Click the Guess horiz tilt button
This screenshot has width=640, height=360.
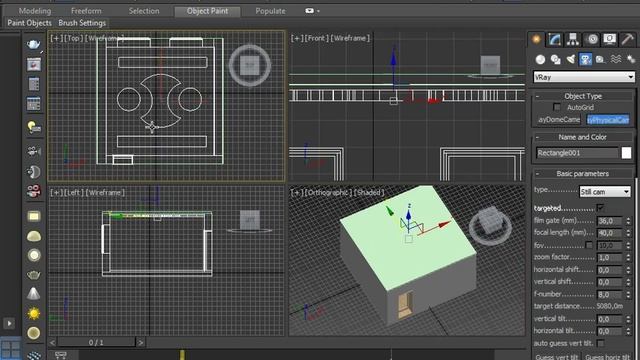(x=608, y=356)
